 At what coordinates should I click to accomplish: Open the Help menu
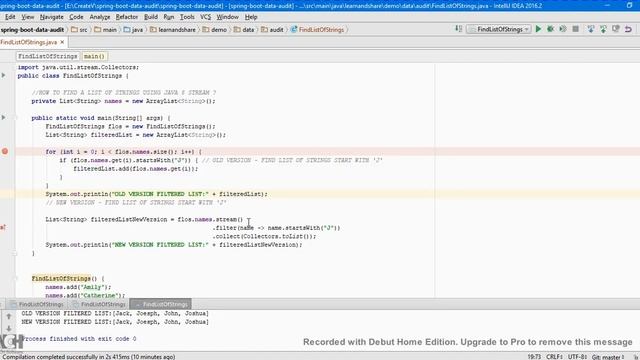tap(251, 17)
